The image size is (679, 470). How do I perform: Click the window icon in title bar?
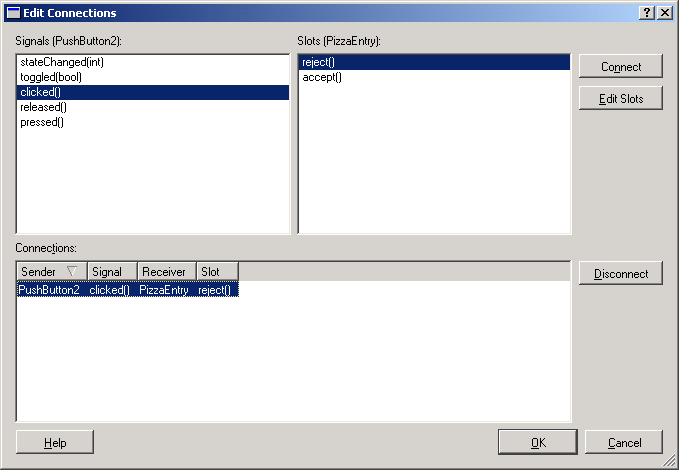click(13, 13)
